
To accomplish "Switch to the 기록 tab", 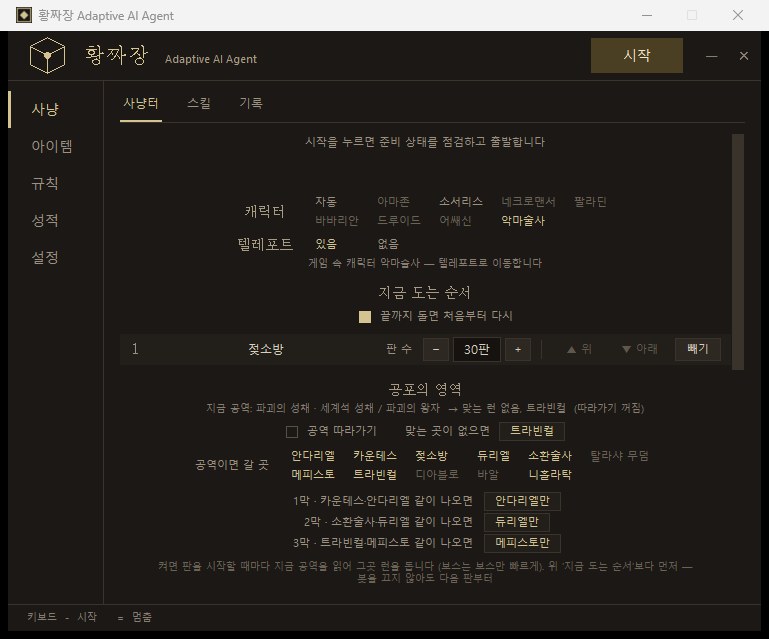I will coord(251,103).
